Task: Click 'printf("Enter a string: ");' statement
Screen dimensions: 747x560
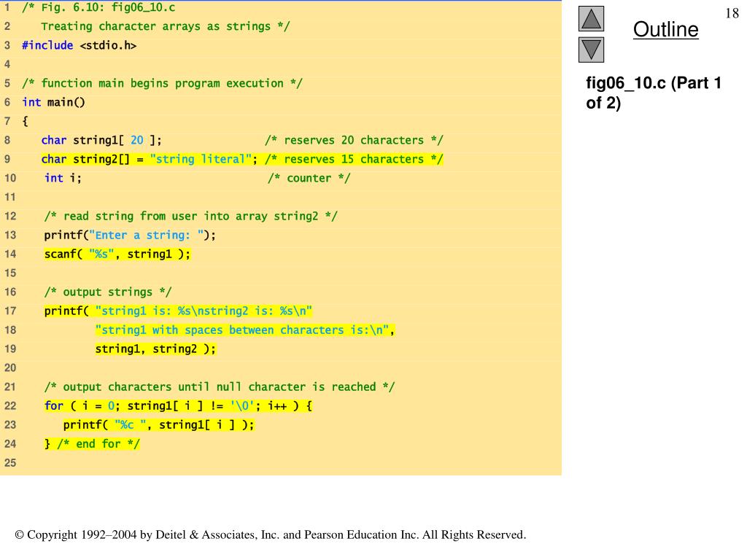Action: pos(130,236)
